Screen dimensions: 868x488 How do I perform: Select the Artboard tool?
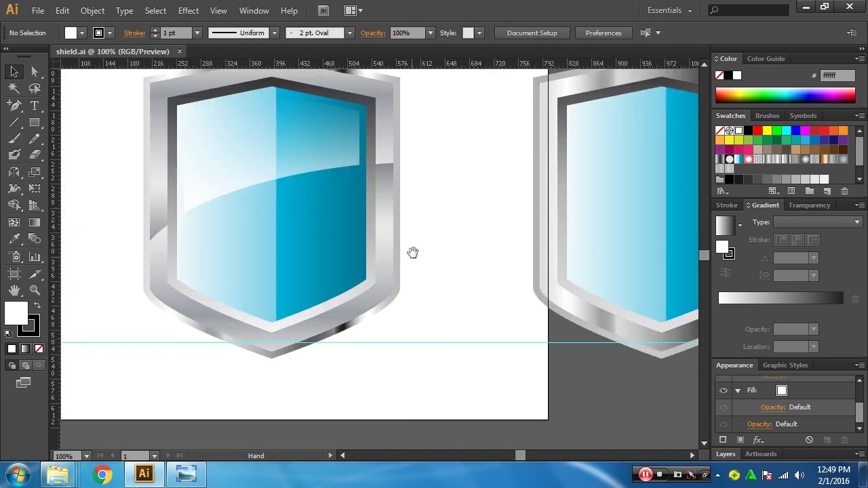[x=14, y=274]
